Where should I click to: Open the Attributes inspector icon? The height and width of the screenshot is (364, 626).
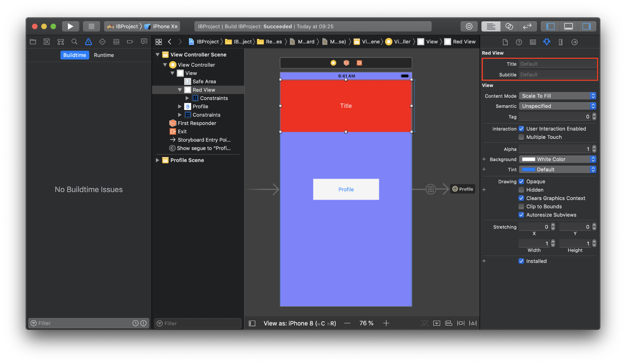click(546, 42)
